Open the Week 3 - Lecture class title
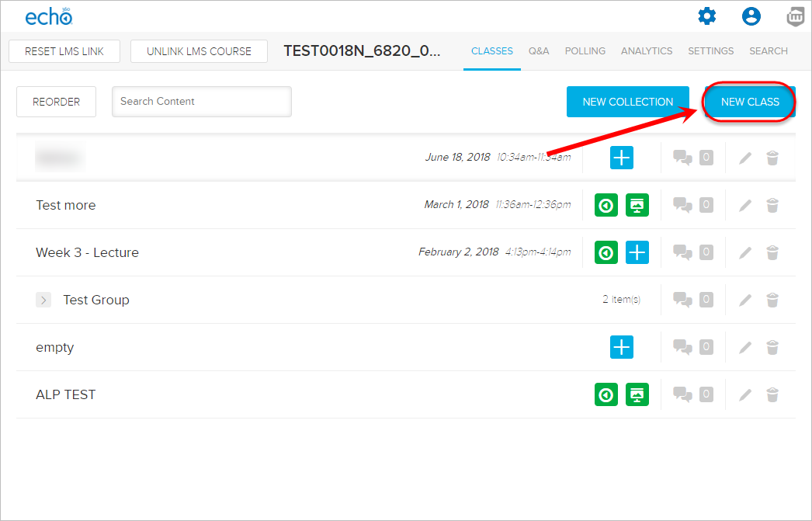 click(87, 252)
